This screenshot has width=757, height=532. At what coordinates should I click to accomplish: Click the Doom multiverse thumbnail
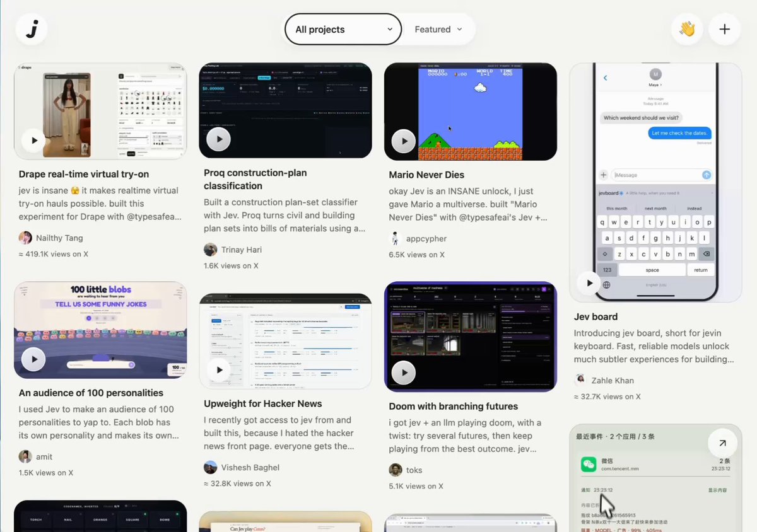click(x=471, y=337)
